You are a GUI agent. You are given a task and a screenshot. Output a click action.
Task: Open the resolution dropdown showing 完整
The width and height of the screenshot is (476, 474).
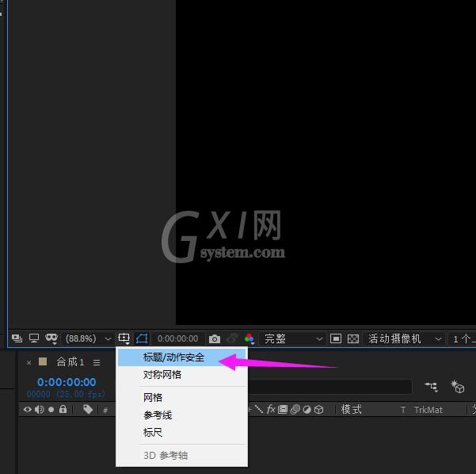[x=292, y=338]
